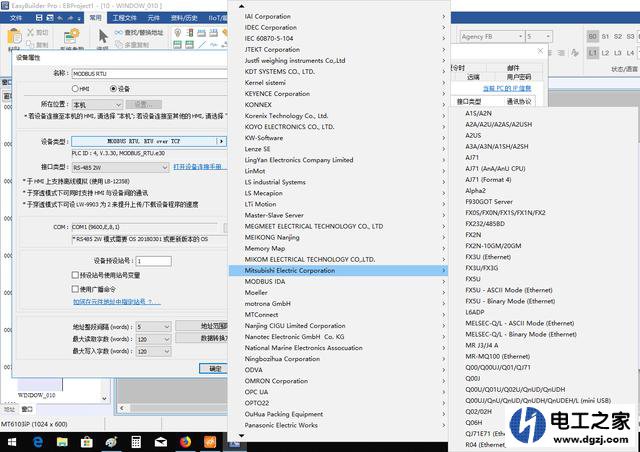Launch Microsoft Edge from taskbar
This screenshot has width=640, height=452.
click(x=38, y=442)
